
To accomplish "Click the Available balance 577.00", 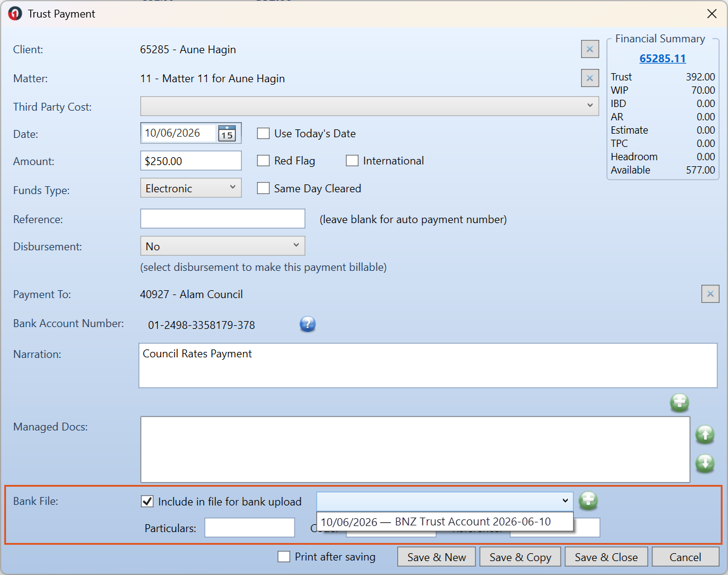I will click(701, 170).
